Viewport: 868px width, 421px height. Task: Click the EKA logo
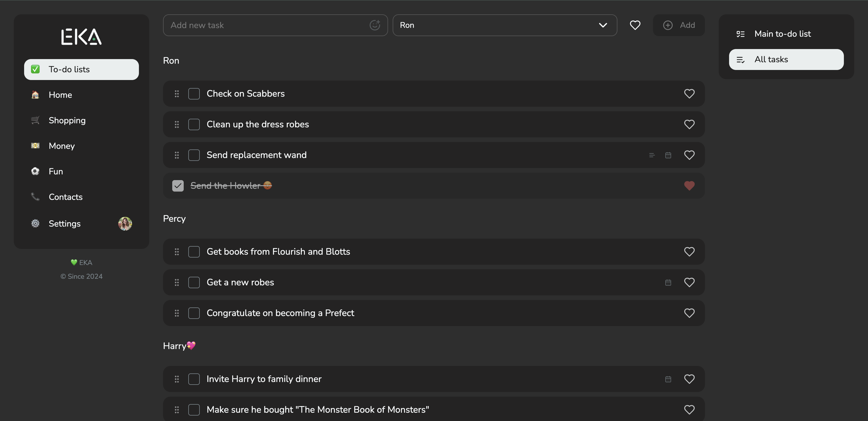(x=81, y=36)
